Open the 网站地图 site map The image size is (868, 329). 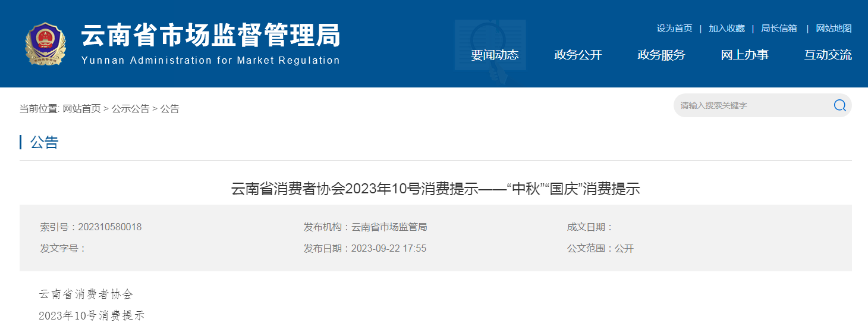pyautogui.click(x=834, y=29)
